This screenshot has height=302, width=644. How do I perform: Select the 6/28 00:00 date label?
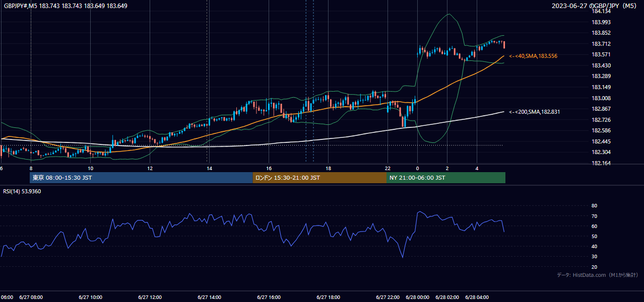point(417,297)
